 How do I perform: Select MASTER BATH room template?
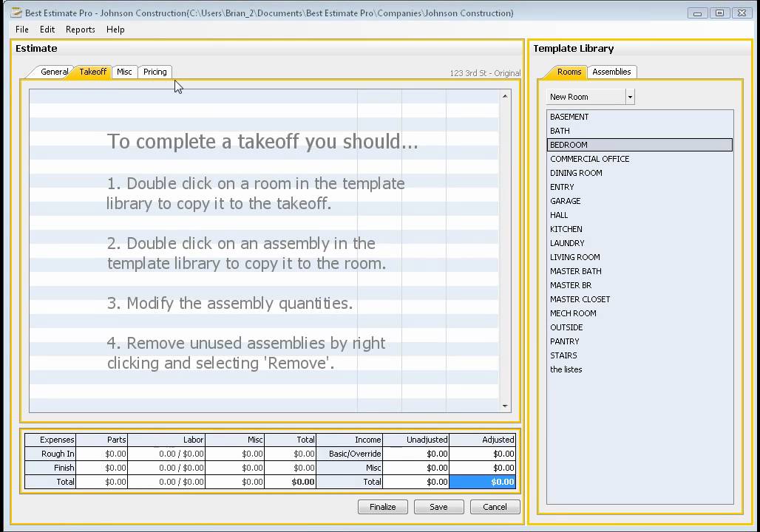[639, 271]
